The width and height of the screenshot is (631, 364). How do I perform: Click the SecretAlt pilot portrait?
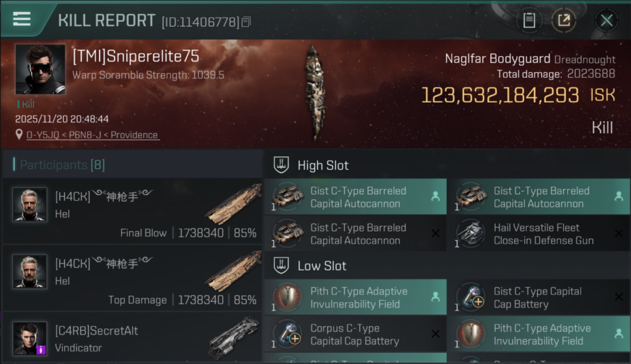coord(30,338)
